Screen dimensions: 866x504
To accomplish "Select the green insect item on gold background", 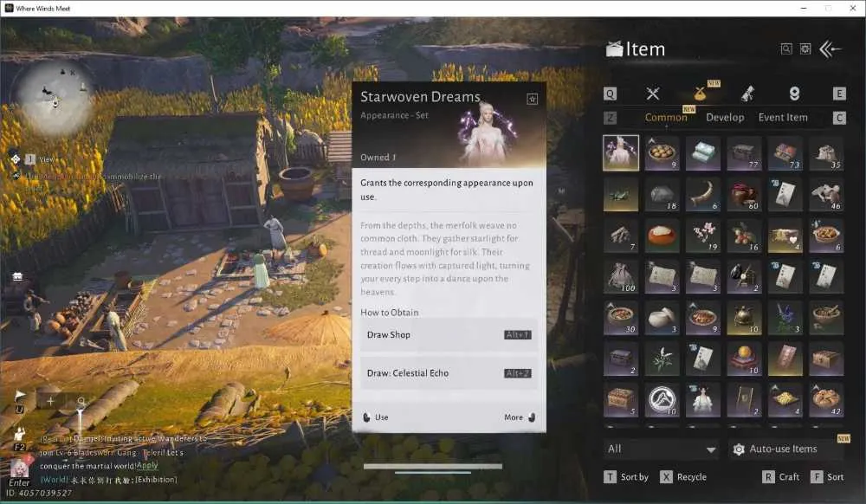I will click(621, 194).
